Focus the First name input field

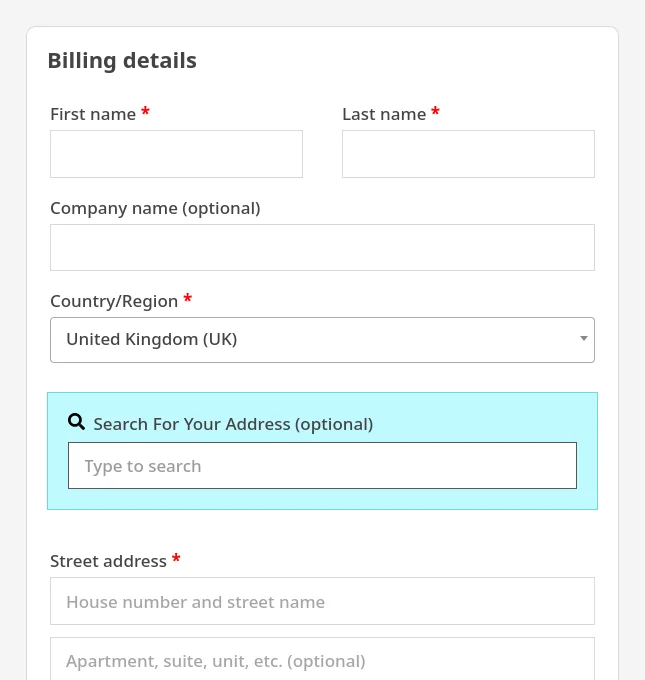coord(177,154)
